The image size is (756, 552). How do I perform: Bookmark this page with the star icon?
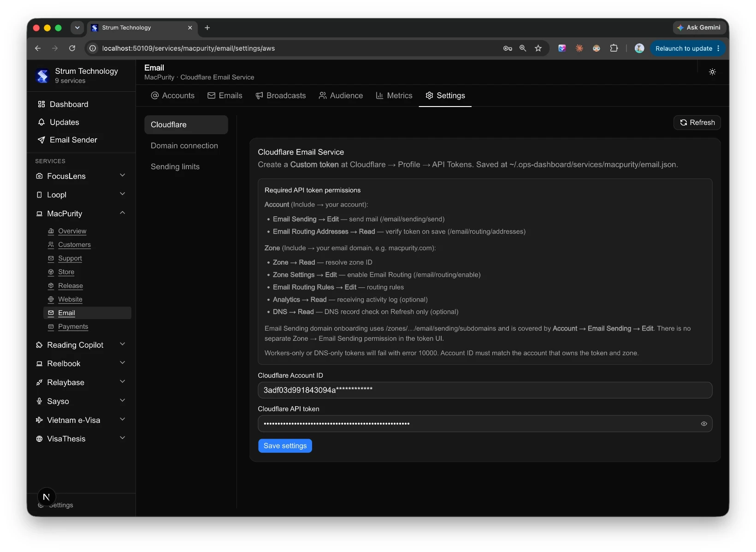tap(538, 48)
